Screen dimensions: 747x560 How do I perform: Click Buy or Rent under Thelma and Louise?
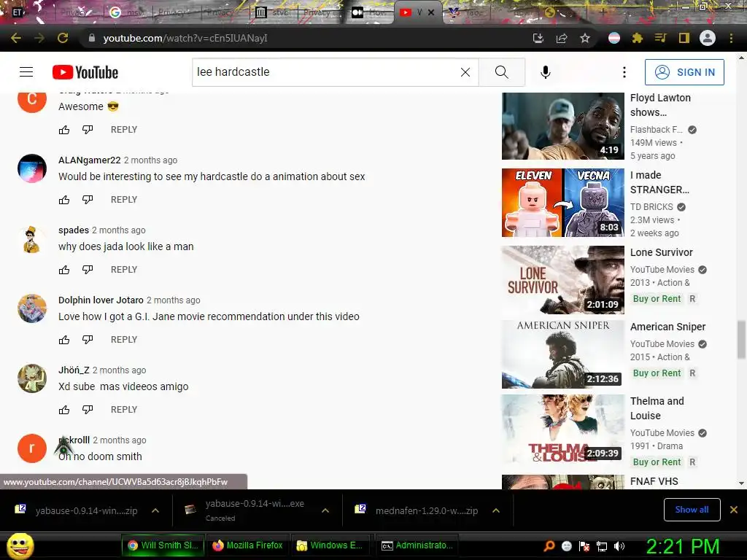point(657,462)
